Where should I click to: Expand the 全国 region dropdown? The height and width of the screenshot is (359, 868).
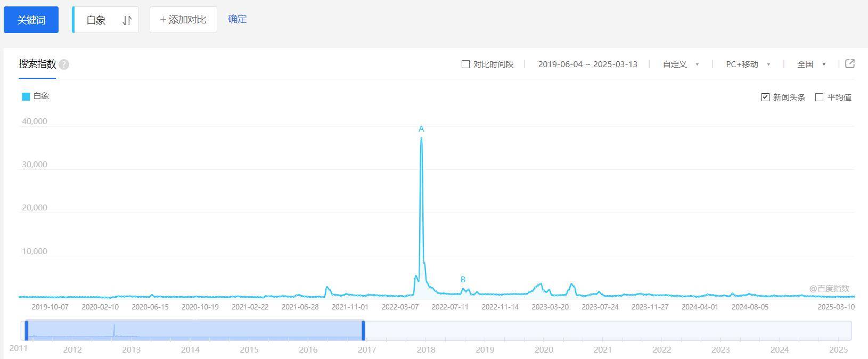click(x=812, y=64)
